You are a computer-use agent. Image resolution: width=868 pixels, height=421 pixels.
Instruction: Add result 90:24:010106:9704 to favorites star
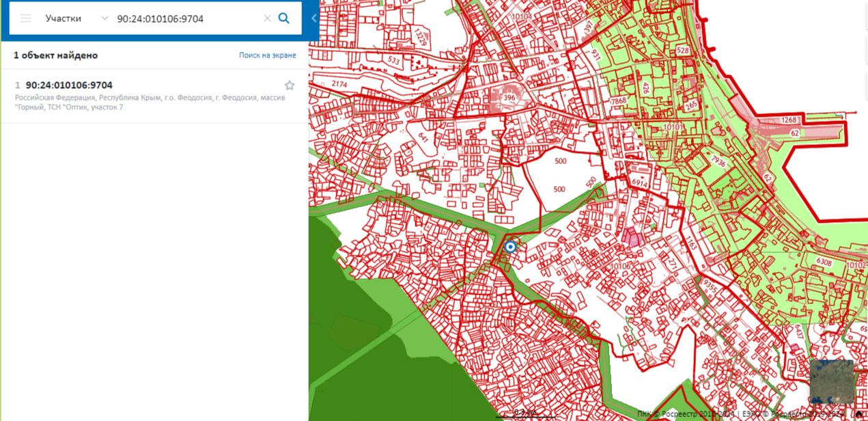click(290, 85)
